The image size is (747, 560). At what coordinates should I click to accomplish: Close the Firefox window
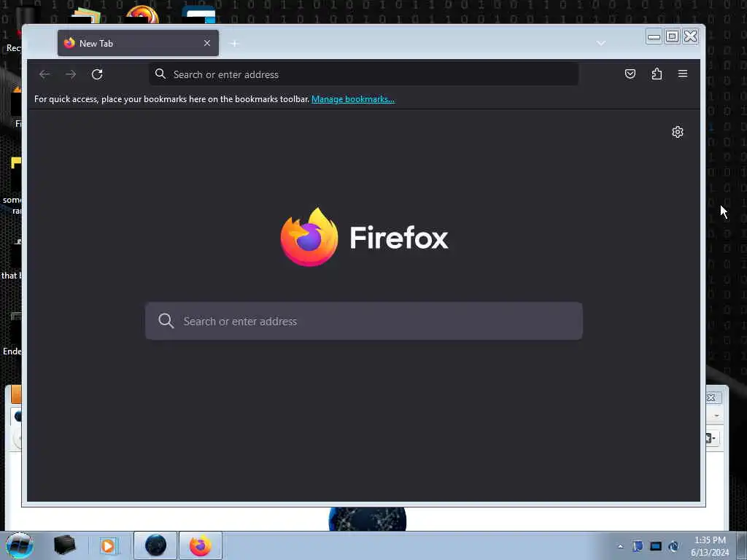[690, 36]
